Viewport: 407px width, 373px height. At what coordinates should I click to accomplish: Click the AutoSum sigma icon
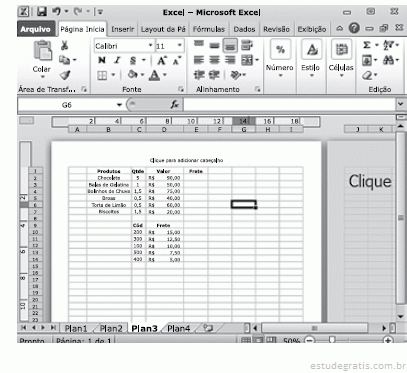point(367,45)
